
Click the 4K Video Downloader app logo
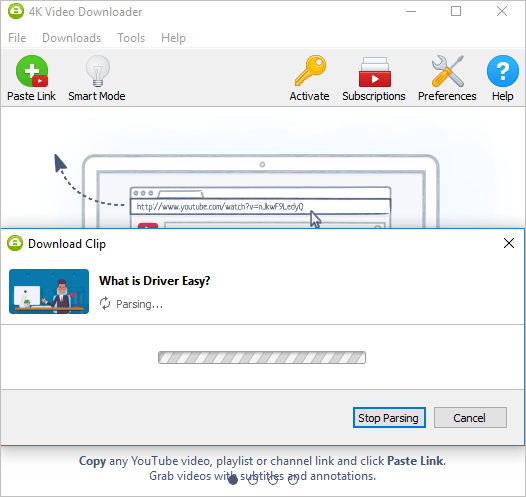coord(16,11)
